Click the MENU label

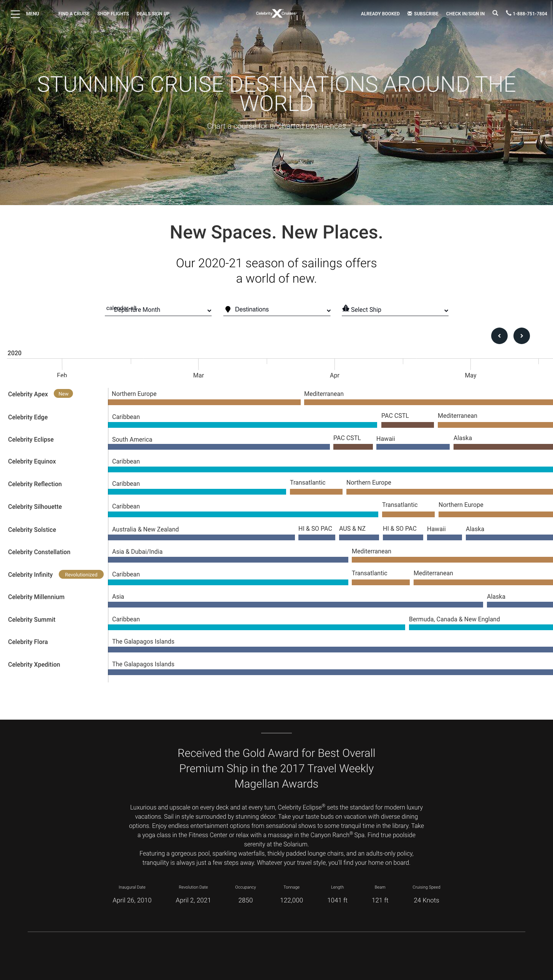33,14
